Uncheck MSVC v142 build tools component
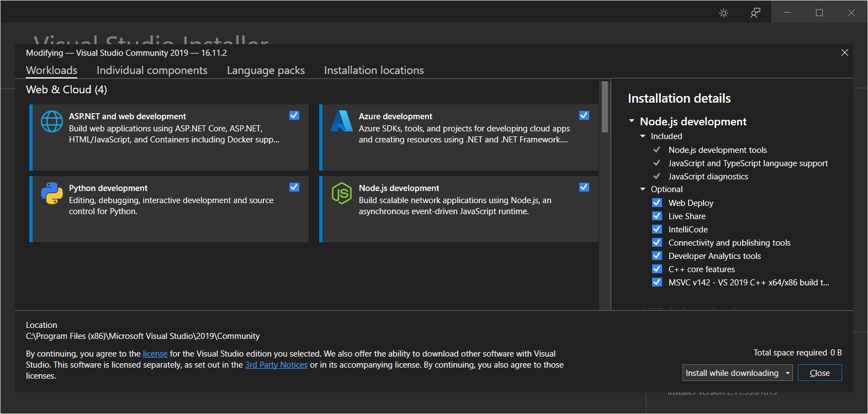Image resolution: width=868 pixels, height=414 pixels. coord(657,282)
